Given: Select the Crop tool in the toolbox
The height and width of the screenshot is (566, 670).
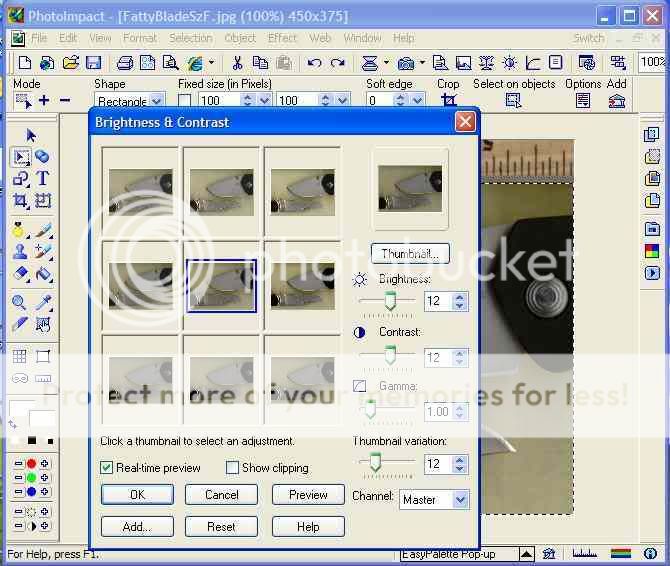Looking at the screenshot, I should coord(20,201).
